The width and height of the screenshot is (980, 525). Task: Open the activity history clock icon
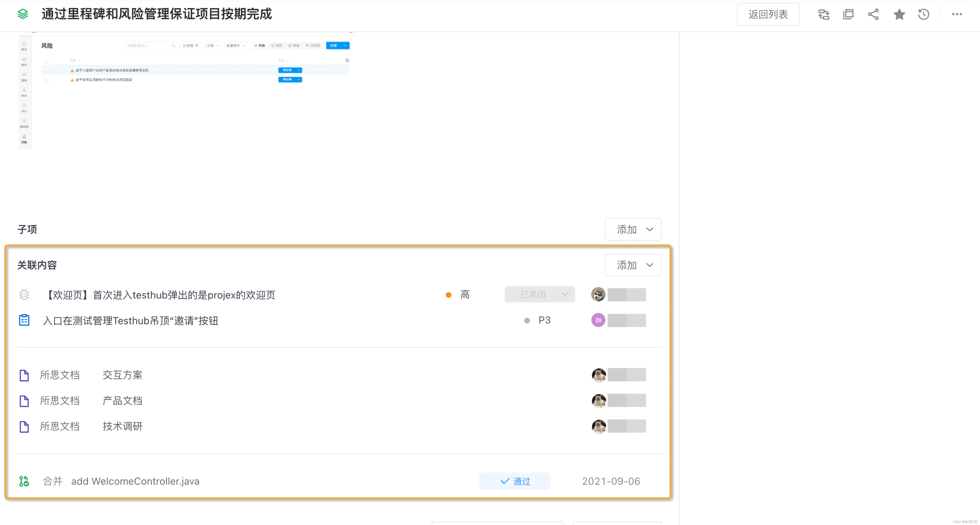[923, 14]
